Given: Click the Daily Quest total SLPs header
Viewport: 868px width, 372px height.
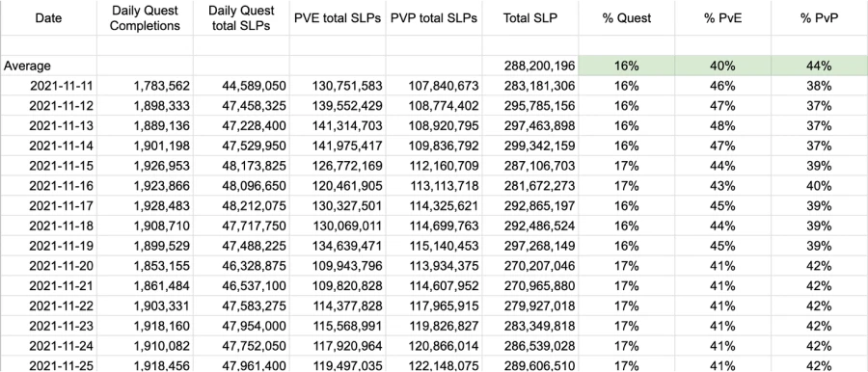Looking at the screenshot, I should click(241, 17).
